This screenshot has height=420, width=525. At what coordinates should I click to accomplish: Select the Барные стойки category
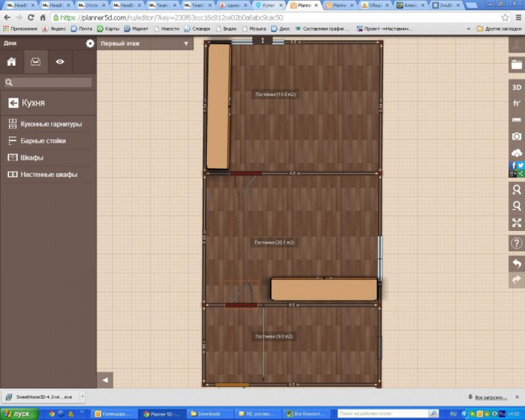(43, 141)
